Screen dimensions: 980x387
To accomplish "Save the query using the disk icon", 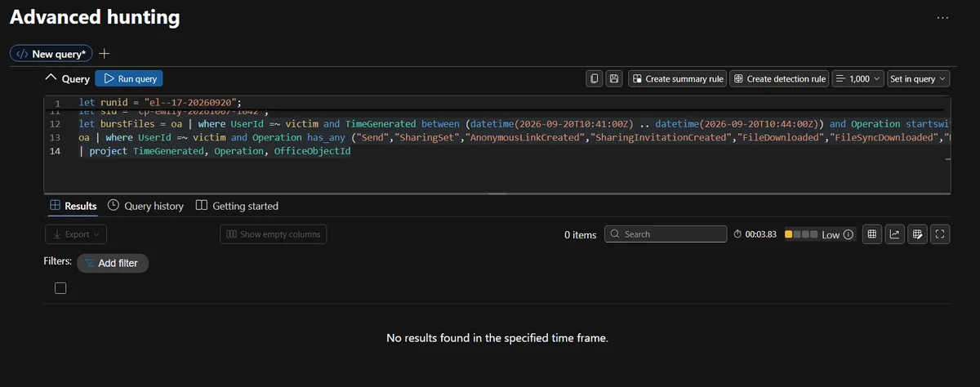I will (x=615, y=78).
